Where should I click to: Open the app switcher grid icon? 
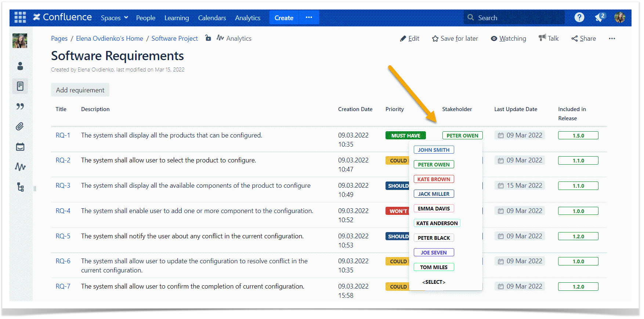[20, 17]
